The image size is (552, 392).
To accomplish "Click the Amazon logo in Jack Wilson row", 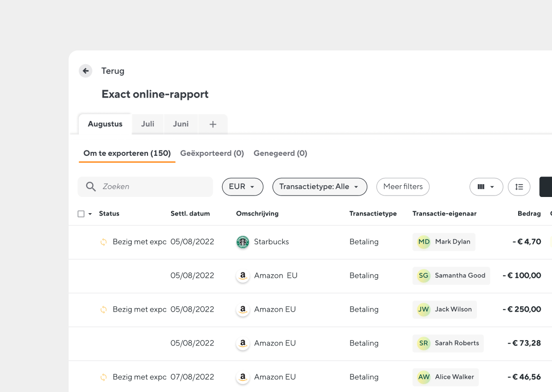I will pyautogui.click(x=243, y=310).
